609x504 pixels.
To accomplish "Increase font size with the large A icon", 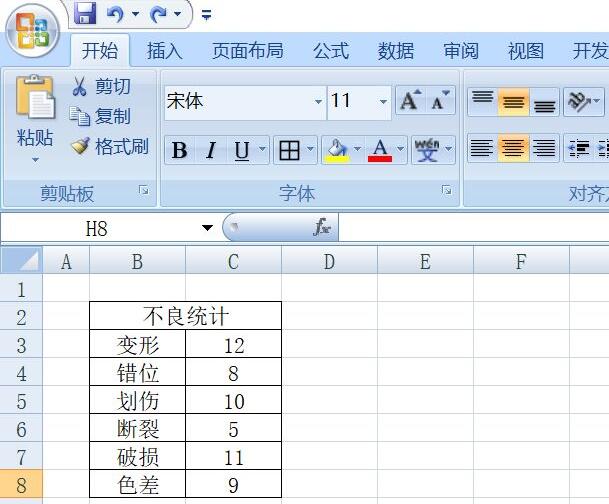I will (x=409, y=101).
